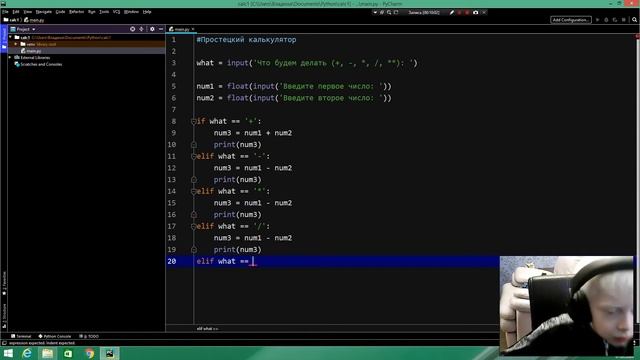Screen dimensions: 640x360
Task: Click the Run (play) icon in toolbar
Action: 598,20
